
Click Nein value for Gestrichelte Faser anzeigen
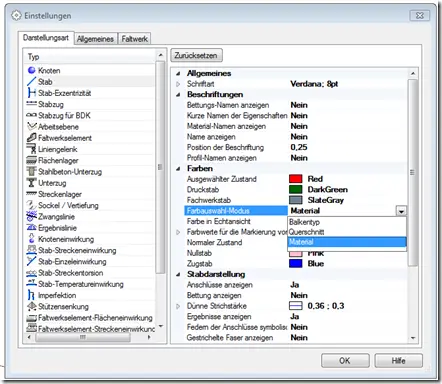tap(299, 338)
